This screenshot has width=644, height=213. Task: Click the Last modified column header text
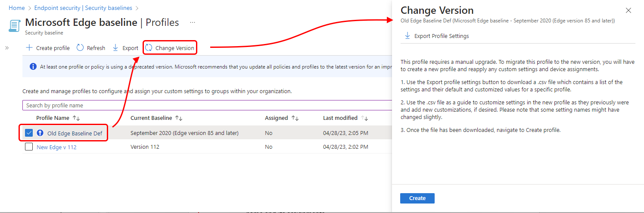(340, 118)
